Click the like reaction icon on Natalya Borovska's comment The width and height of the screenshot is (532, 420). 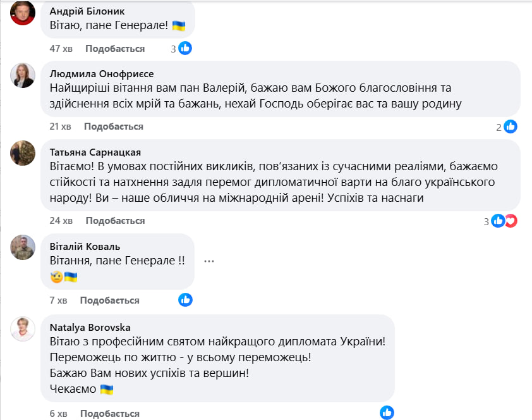click(387, 413)
